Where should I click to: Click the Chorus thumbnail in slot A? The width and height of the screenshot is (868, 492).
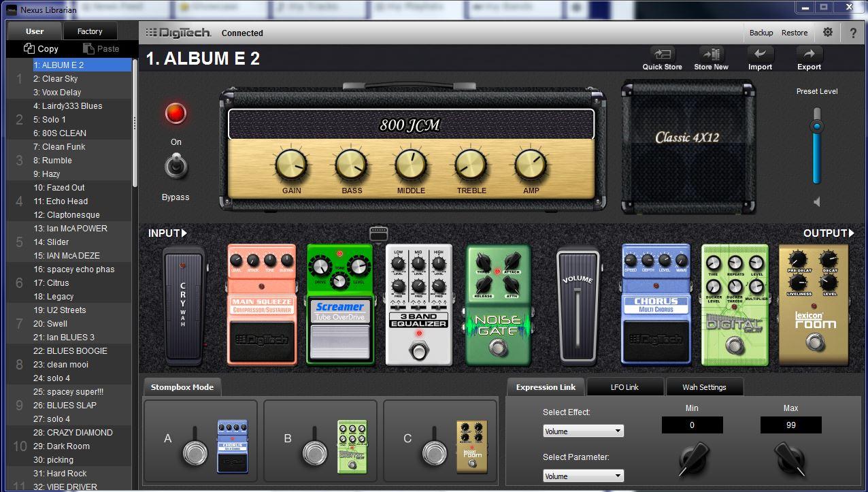tap(232, 446)
